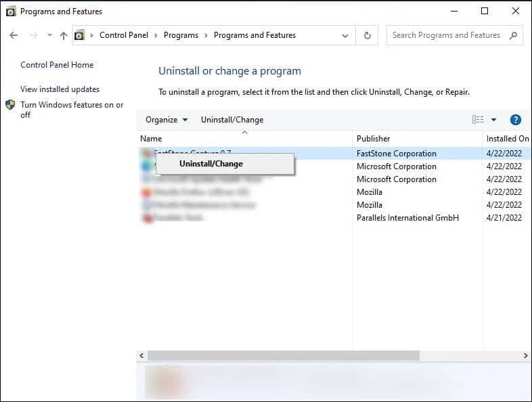Open the View installed updates link
Screen dimensions: 532x402
60,89
